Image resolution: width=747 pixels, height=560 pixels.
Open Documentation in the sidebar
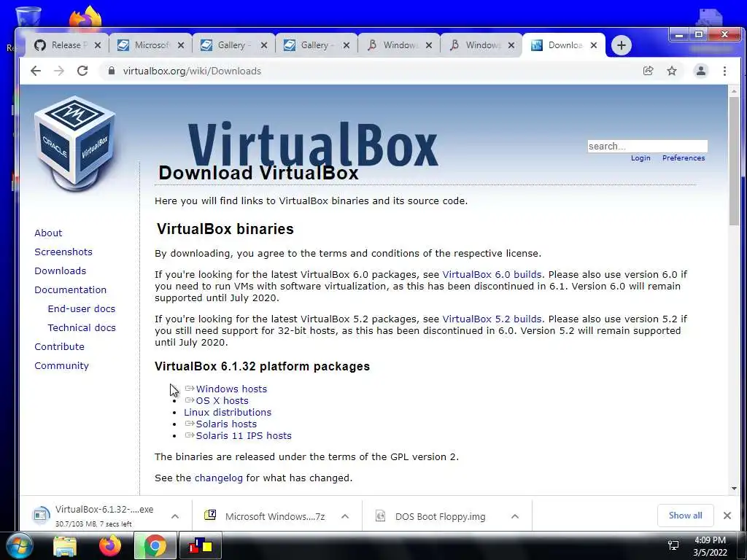pyautogui.click(x=71, y=290)
